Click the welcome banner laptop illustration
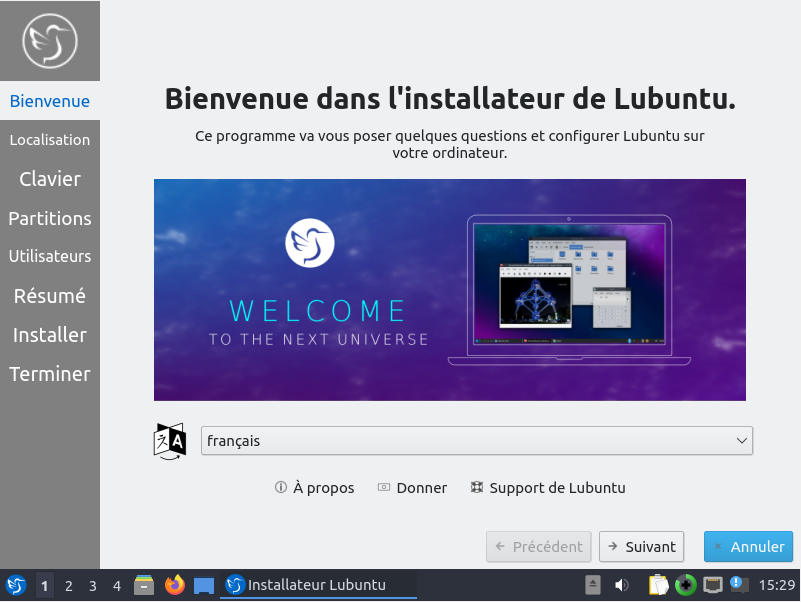801x602 pixels. [569, 290]
